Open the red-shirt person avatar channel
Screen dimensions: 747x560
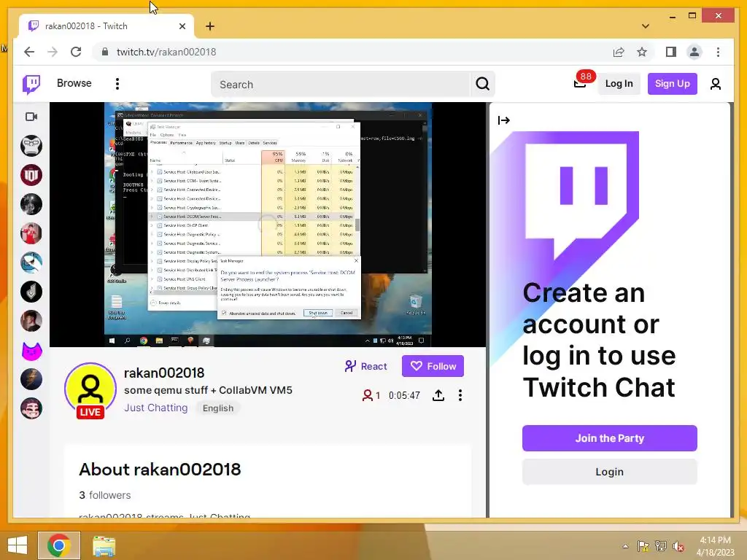[x=31, y=234]
